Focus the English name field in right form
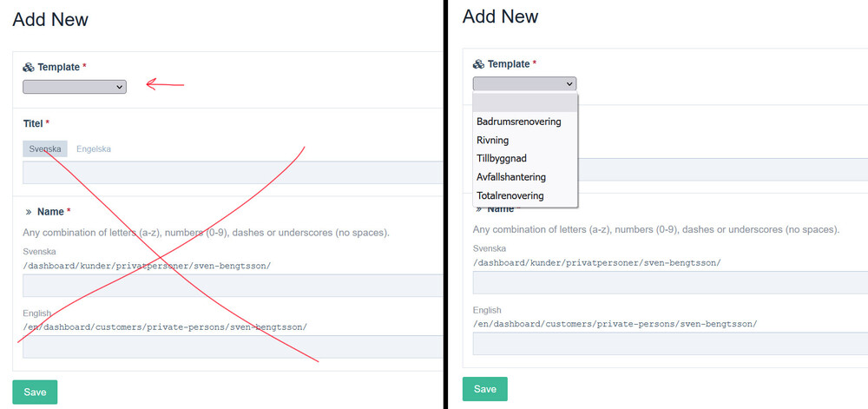This screenshot has width=868, height=409. 670,343
